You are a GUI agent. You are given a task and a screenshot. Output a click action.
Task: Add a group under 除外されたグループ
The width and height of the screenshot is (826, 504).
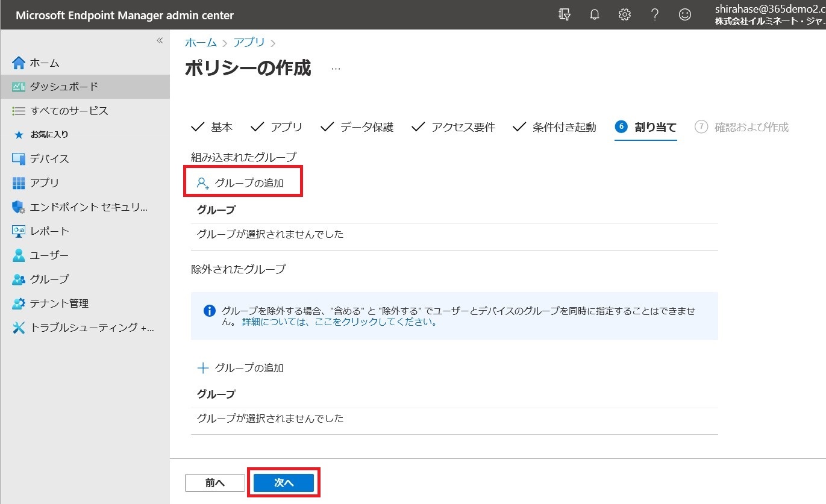coord(240,368)
